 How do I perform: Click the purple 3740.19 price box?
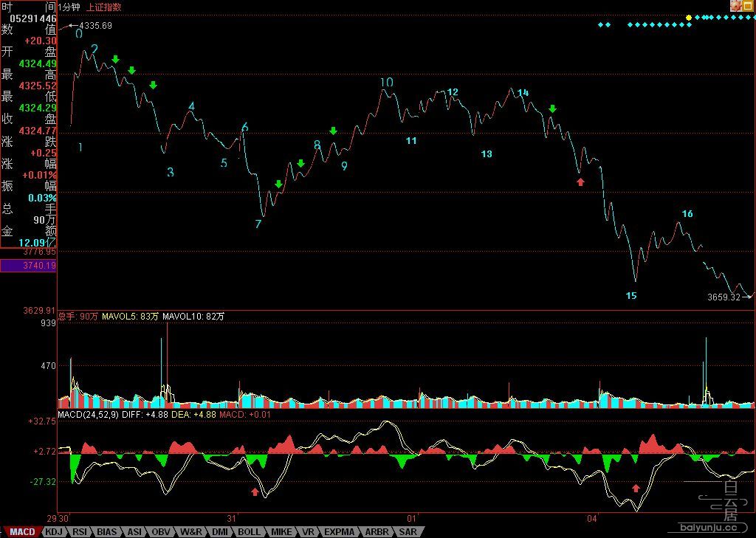point(29,266)
